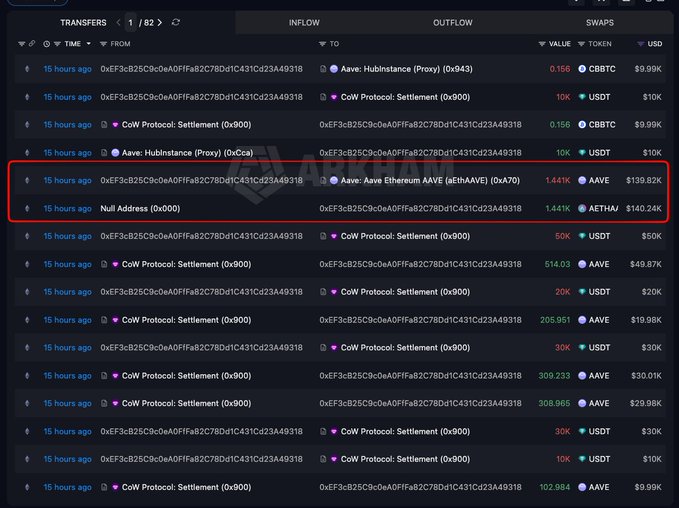
Task: Click the USDT token icon in 20K row
Action: (x=582, y=292)
